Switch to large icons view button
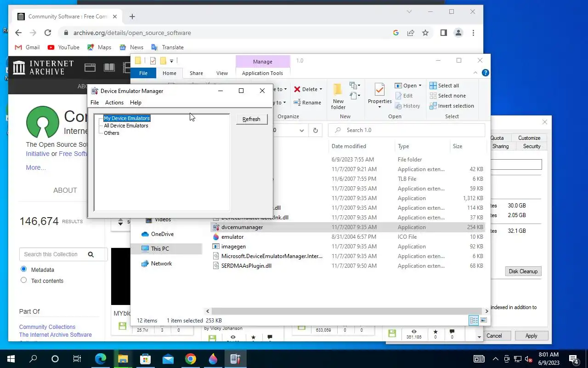588x368 pixels. pos(484,320)
